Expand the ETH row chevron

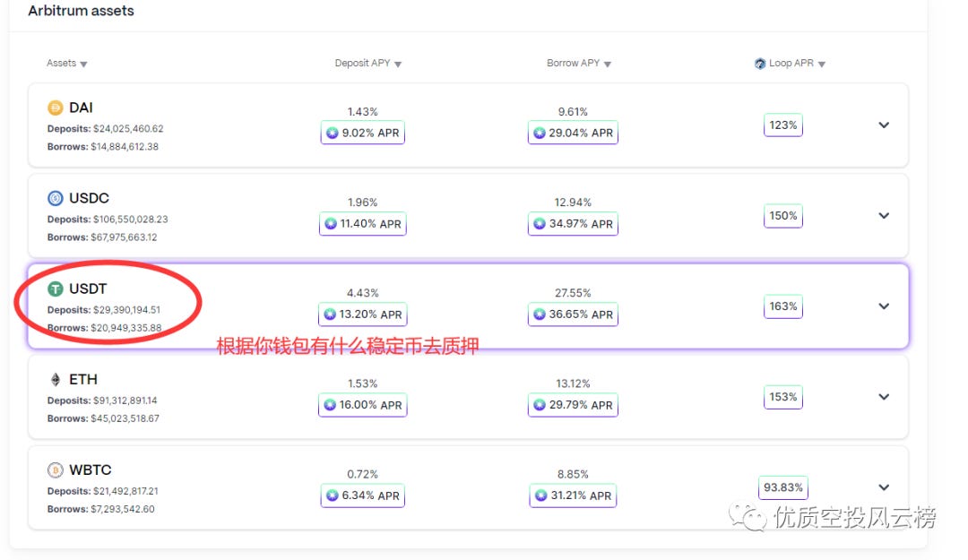click(x=884, y=397)
